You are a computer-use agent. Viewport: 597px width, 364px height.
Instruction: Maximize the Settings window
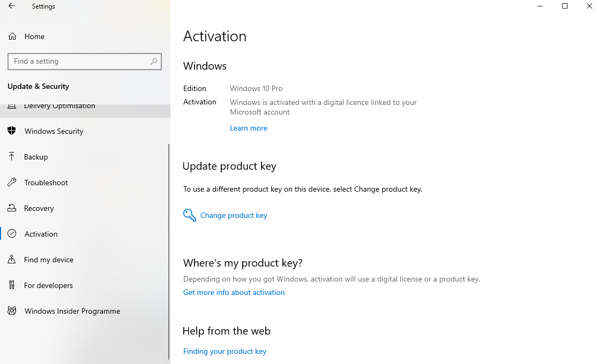pos(565,6)
